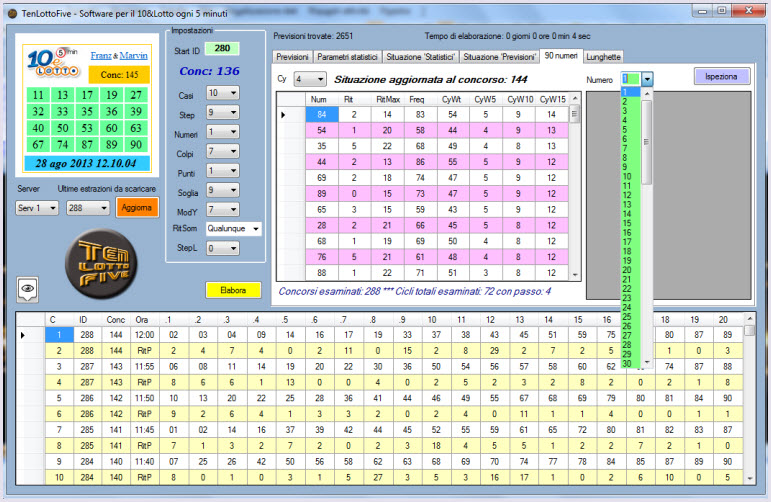Viewport: 771px width, 502px height.
Task: Select the Num cell 76
Action: [322, 257]
